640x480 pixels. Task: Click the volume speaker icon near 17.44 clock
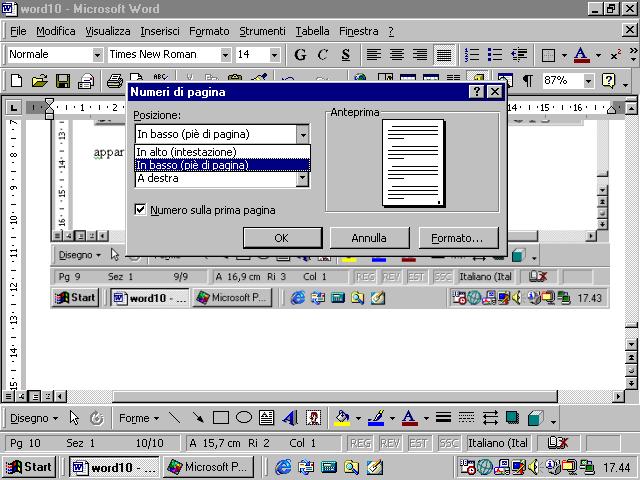point(533,467)
